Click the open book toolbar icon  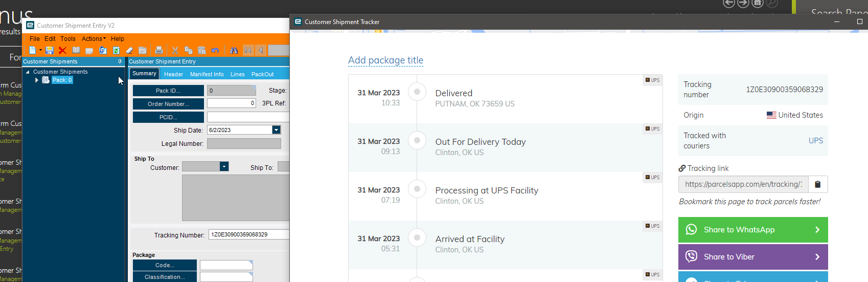pyautogui.click(x=76, y=50)
